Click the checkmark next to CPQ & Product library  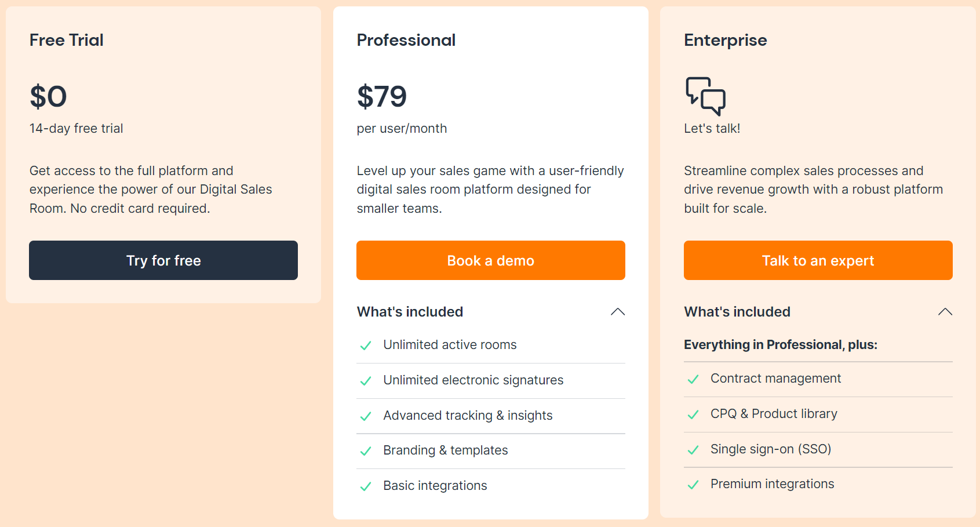(x=693, y=415)
